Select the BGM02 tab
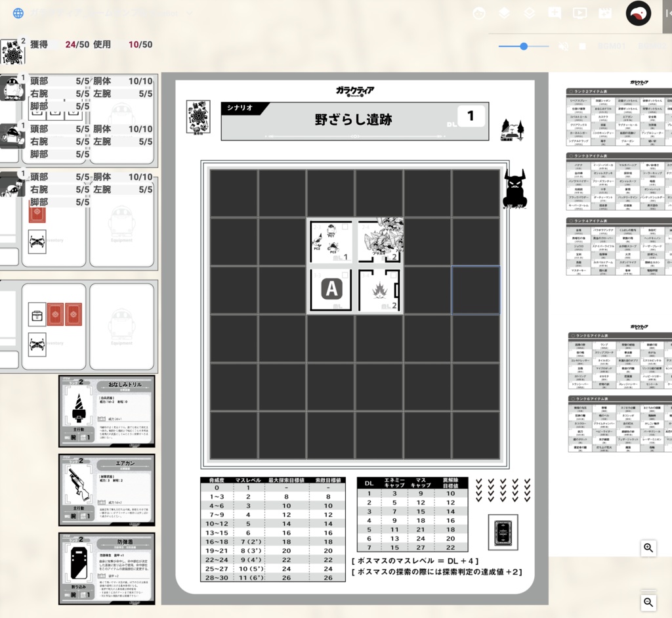The height and width of the screenshot is (618, 672). point(653,46)
